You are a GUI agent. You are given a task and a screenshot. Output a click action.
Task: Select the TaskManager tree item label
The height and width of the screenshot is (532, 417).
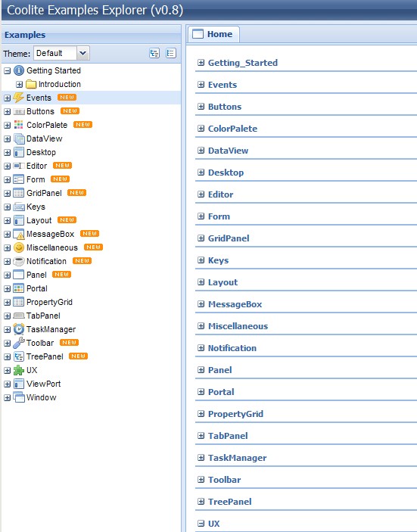point(51,329)
